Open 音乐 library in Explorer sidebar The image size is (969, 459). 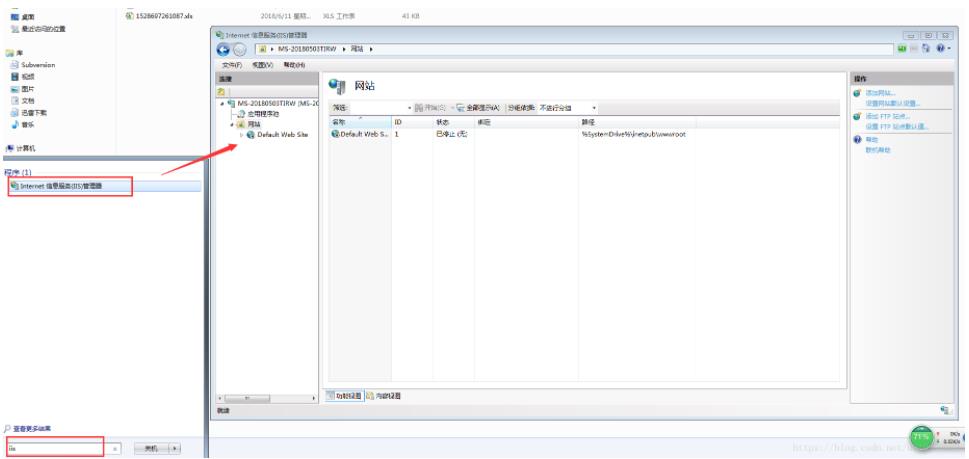[23, 125]
